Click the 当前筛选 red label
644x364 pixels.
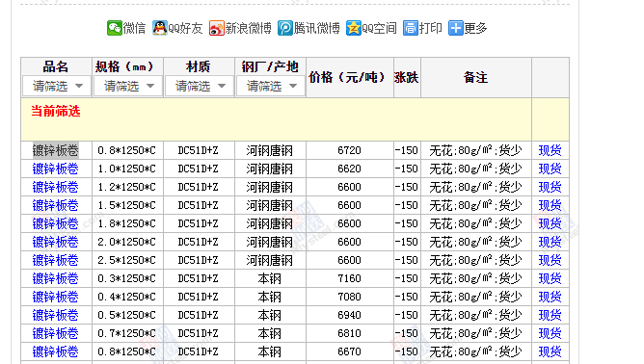click(x=56, y=111)
